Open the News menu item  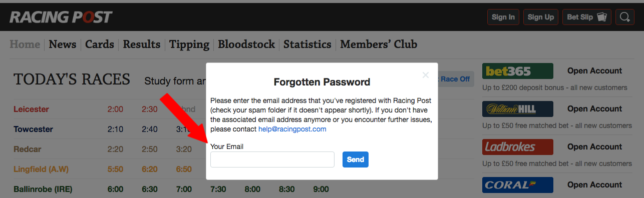(63, 44)
